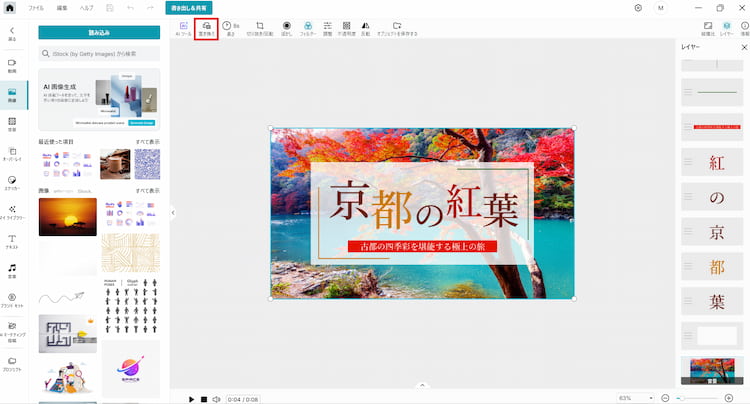Expand the timeline chevron below canvas
Screen dimensions: 750x404
click(422, 385)
